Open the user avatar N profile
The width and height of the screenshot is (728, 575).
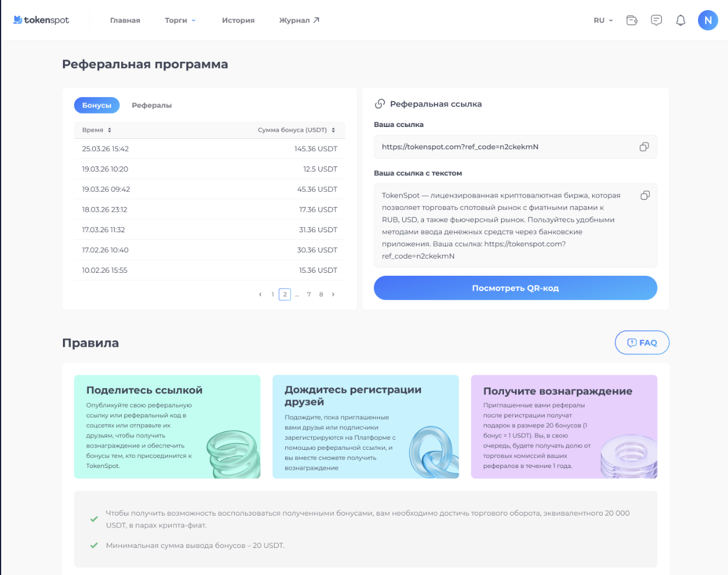click(707, 20)
